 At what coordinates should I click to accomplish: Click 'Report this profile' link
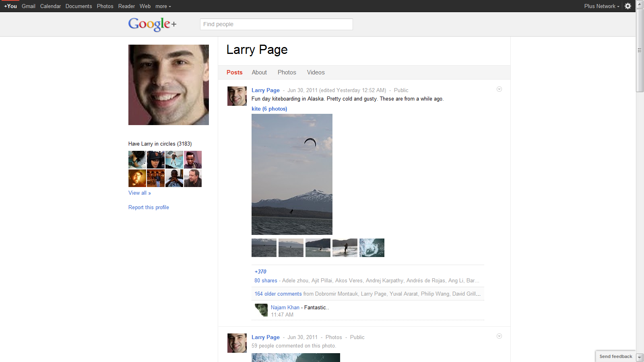pos(149,208)
